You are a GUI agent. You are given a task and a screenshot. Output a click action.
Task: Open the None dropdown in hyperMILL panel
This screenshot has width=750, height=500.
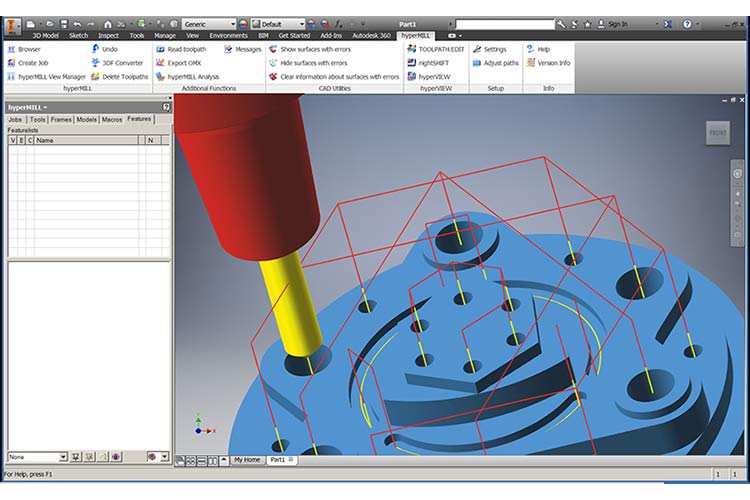(37, 457)
